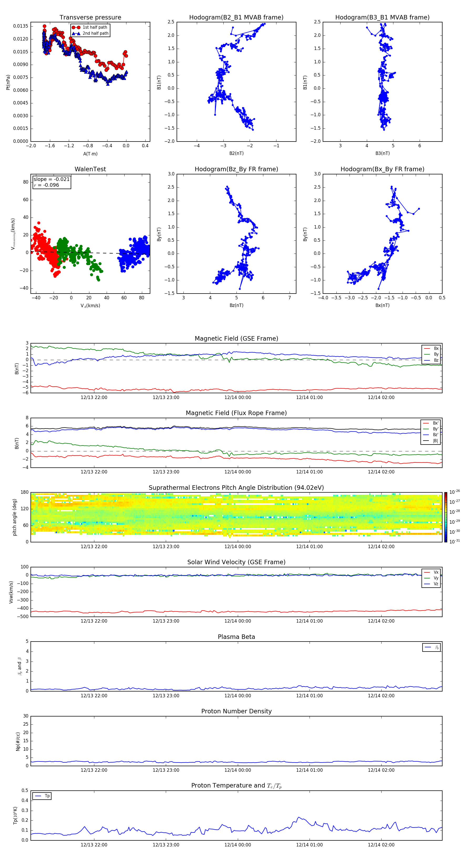
Task: Click the Vx legend entry in solar wind panel
Action: click(431, 572)
